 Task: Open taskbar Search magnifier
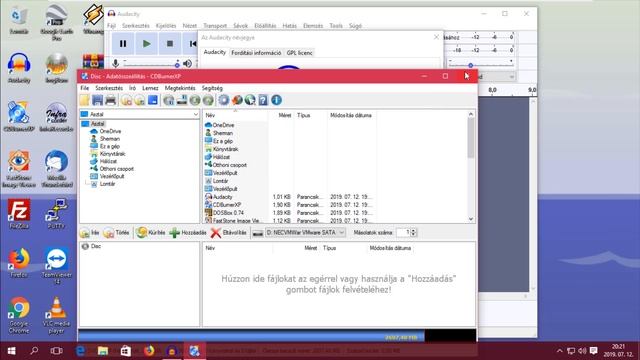(x=34, y=351)
